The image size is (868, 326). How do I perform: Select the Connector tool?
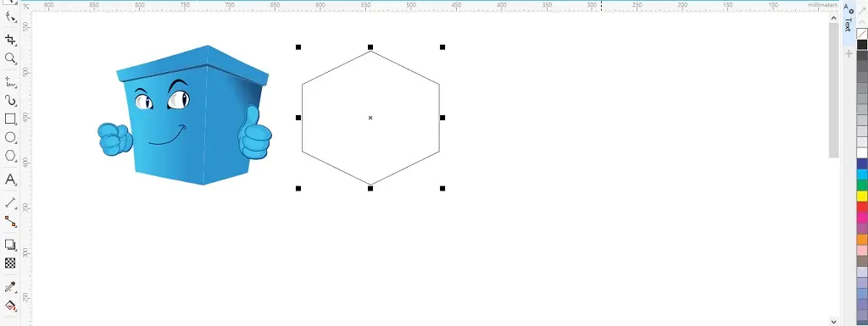[10, 221]
